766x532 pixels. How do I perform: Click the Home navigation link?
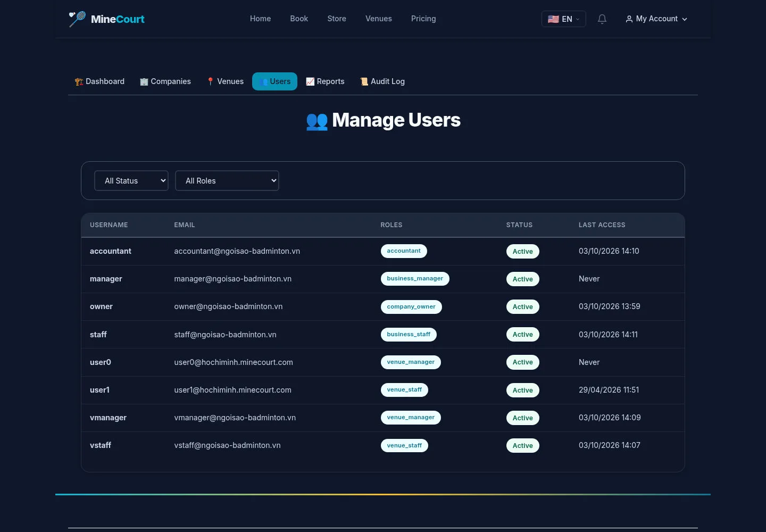tap(260, 19)
